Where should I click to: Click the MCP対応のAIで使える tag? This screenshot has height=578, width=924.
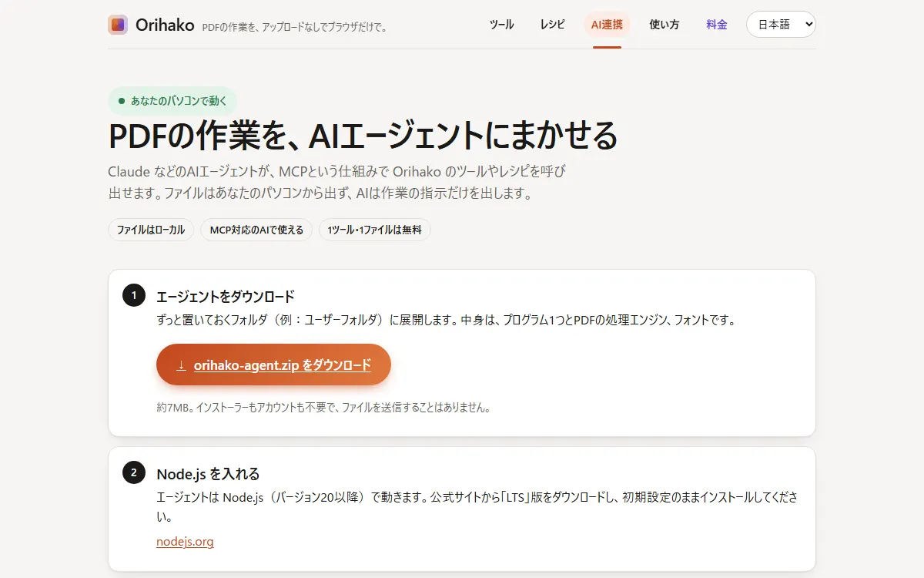256,230
